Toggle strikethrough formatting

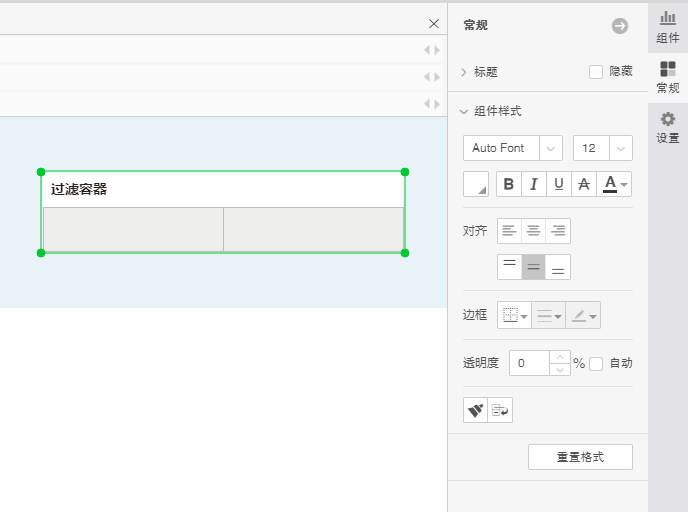(x=584, y=184)
